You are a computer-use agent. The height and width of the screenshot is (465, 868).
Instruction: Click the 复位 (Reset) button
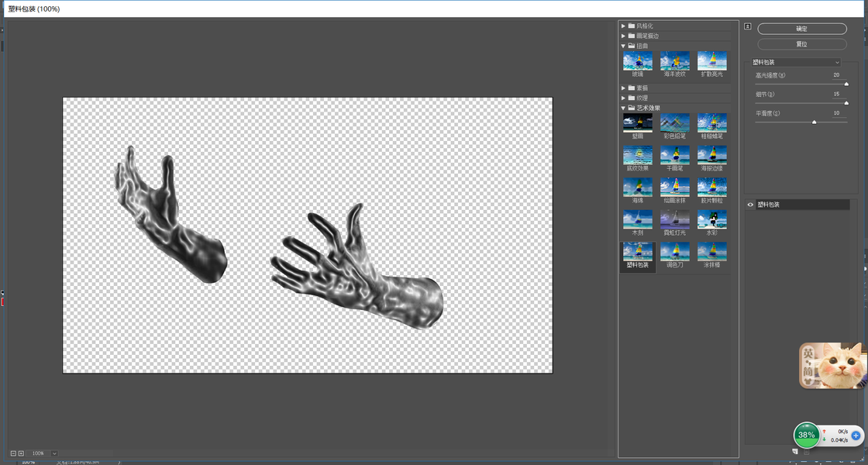pyautogui.click(x=801, y=44)
